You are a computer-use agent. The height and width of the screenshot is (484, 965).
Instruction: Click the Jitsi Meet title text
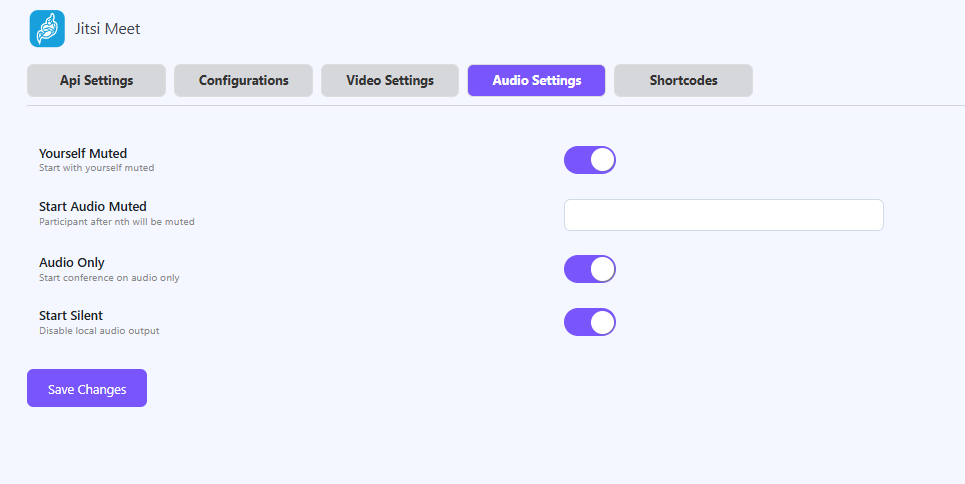pyautogui.click(x=108, y=29)
